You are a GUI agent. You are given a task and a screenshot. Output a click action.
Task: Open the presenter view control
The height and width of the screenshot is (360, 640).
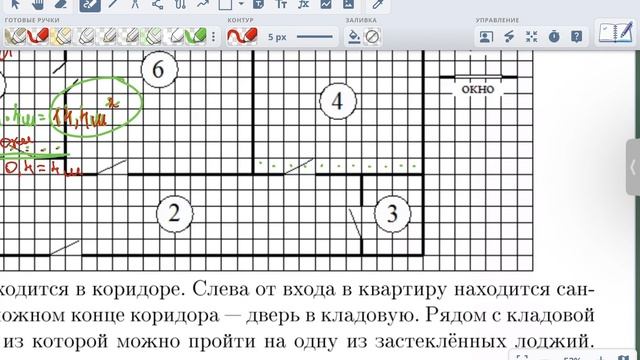coord(486,37)
